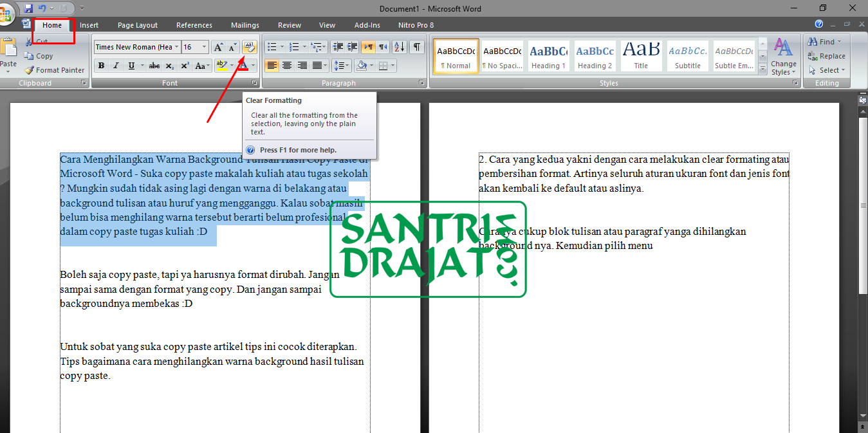868x433 pixels.
Task: Open the References tab
Action: 194,25
